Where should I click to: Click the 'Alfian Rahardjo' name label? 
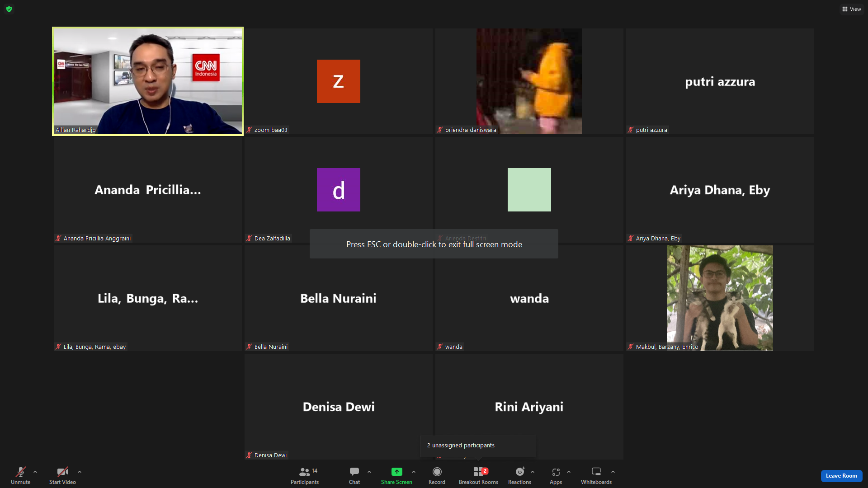coord(75,130)
